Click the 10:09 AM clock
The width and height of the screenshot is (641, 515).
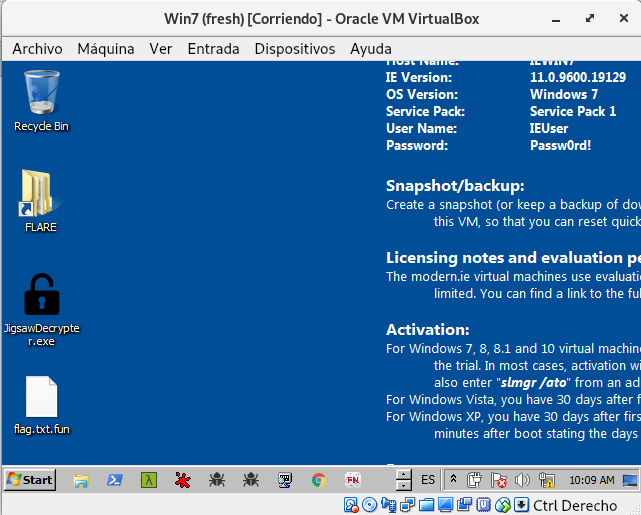coord(592,480)
